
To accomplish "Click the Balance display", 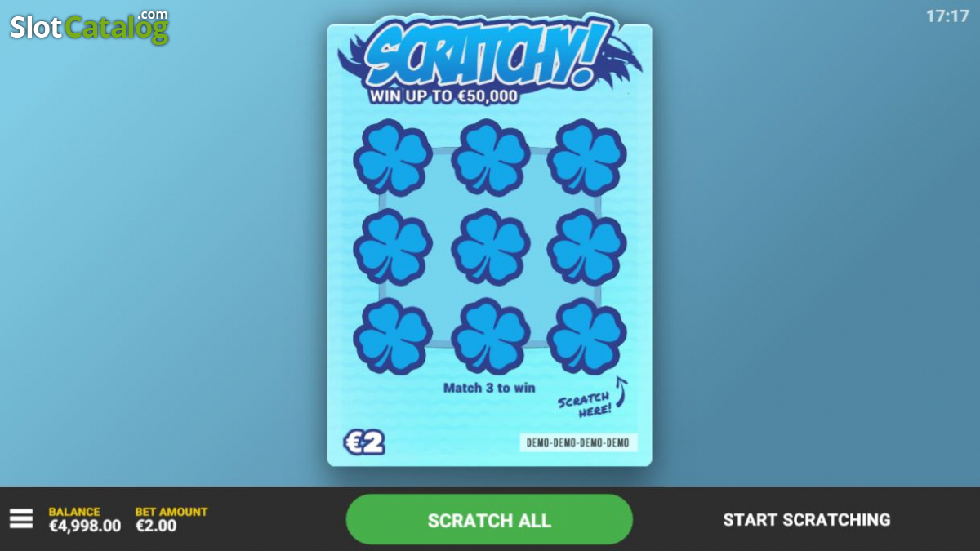I will point(84,519).
